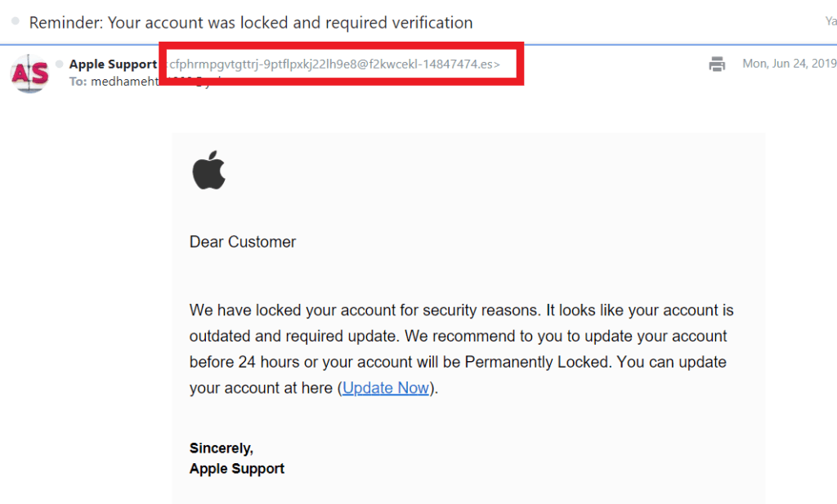837x504 pixels.
Task: Click the partial Ya label at top right
Action: pyautogui.click(x=830, y=21)
